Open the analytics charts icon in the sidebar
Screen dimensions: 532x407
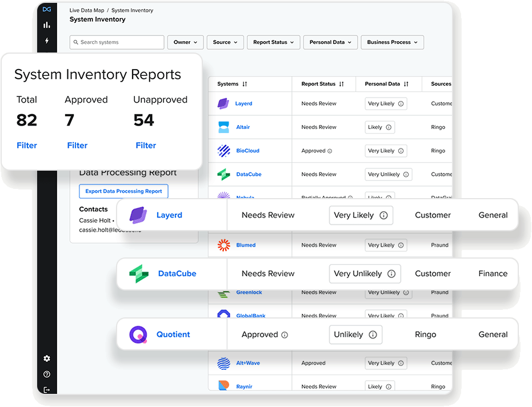tap(47, 25)
